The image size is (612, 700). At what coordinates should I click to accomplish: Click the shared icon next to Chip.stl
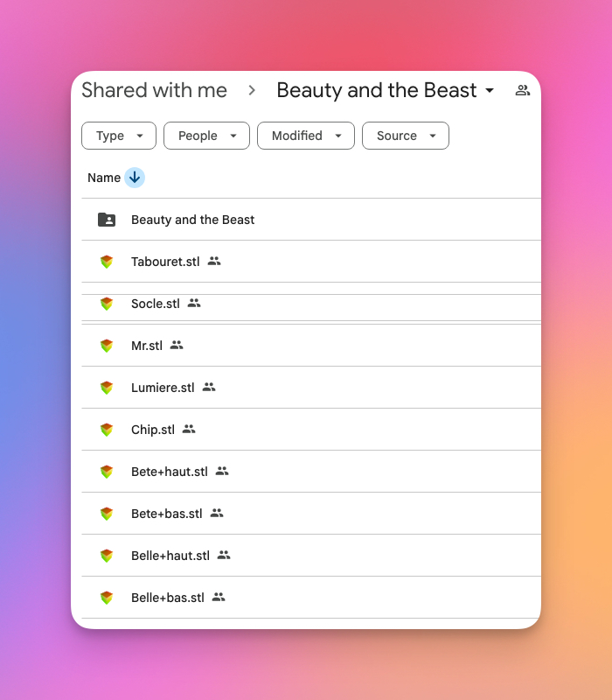189,429
